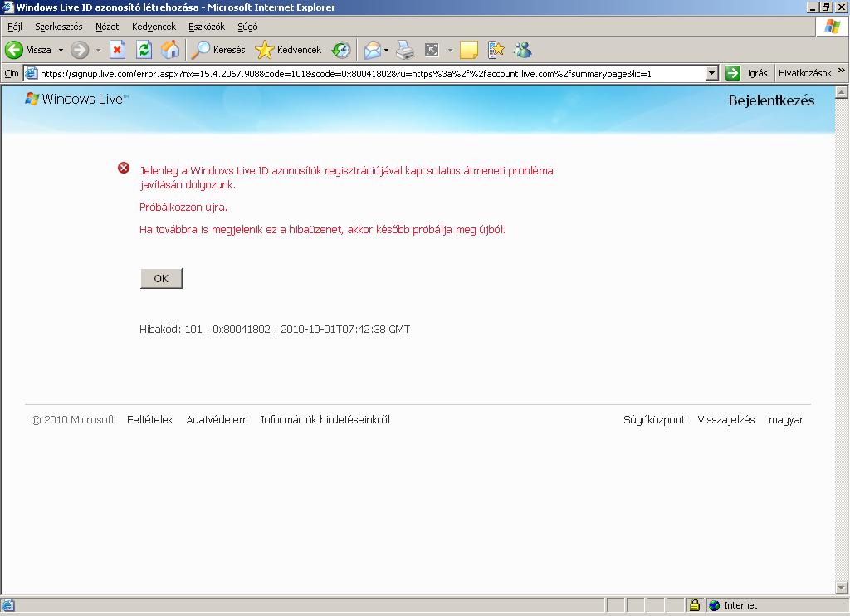Viewport: 850px width, 616px height.
Task: Click the address bar URL field
Action: point(371,73)
